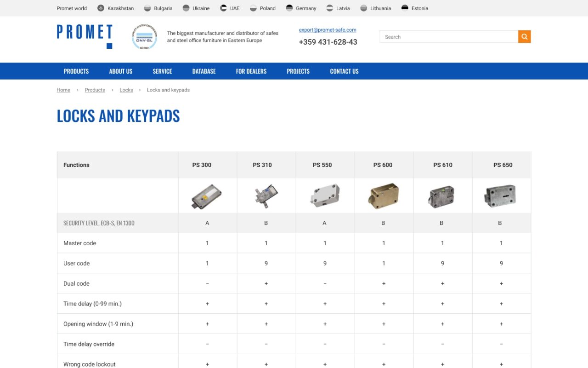The width and height of the screenshot is (588, 368).
Task: Click the Germany flag icon
Action: [289, 8]
